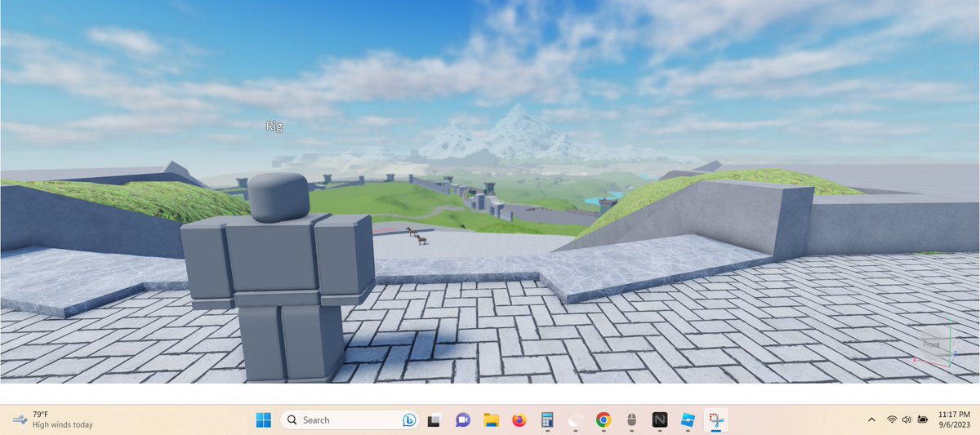Launch Firefox from the taskbar
980x435 pixels.
coord(519,419)
